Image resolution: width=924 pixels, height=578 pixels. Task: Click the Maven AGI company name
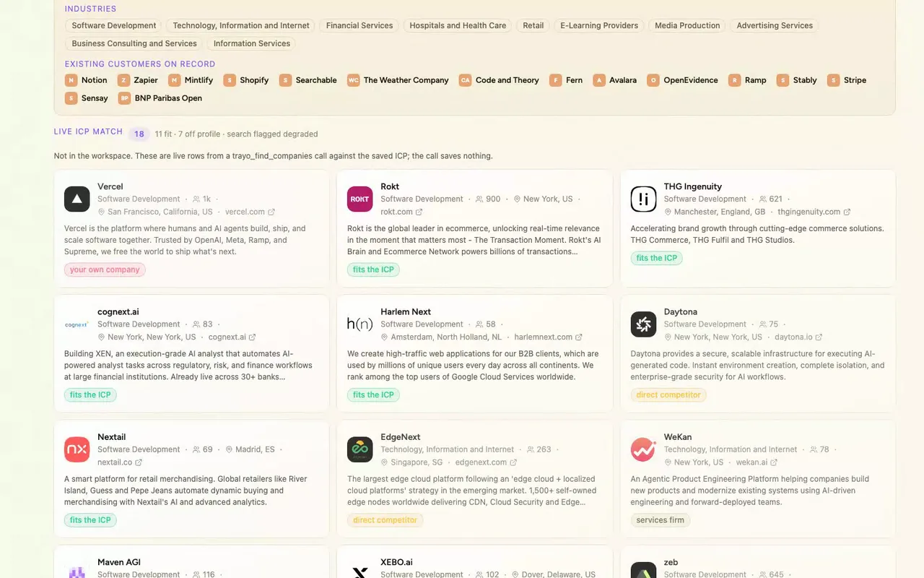tap(119, 562)
